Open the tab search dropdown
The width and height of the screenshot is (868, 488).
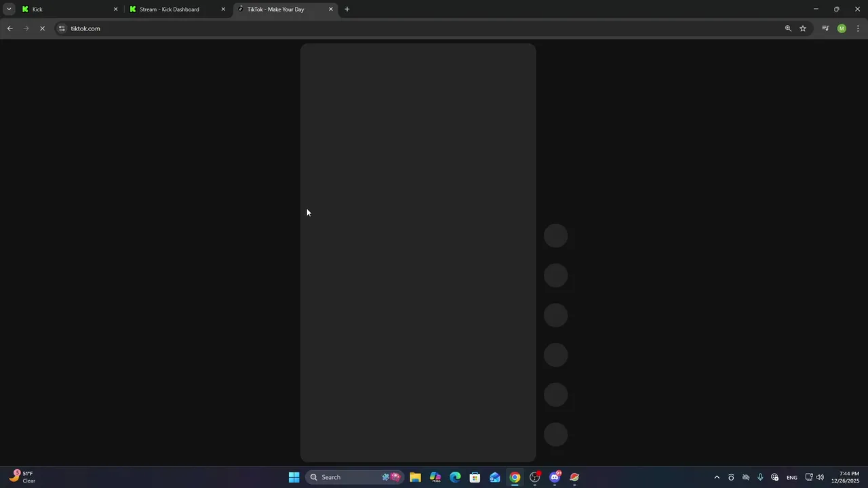tap(9, 9)
